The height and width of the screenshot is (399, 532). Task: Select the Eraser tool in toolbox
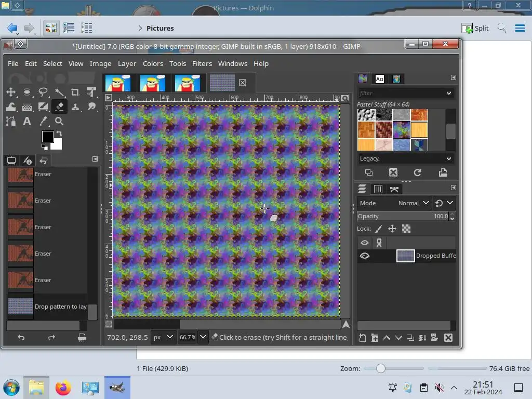click(x=59, y=107)
